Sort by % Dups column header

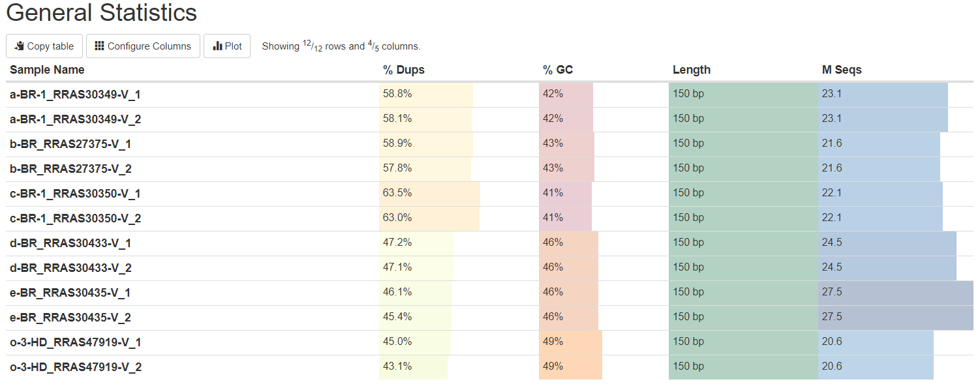(404, 70)
